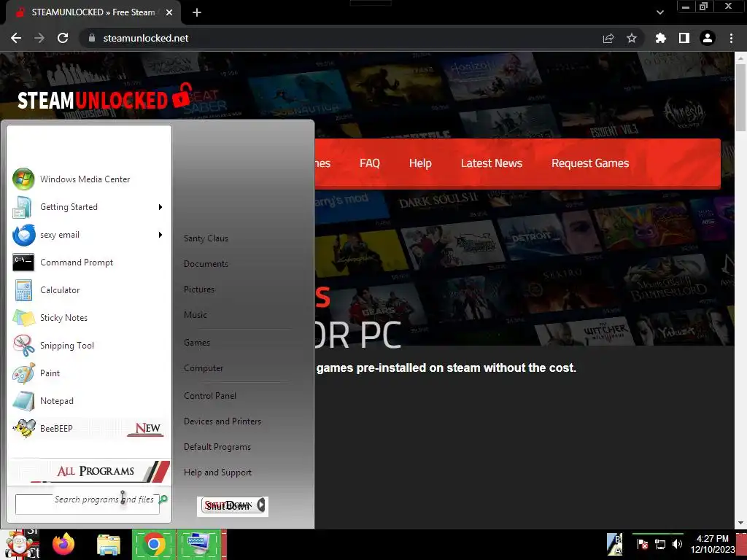The width and height of the screenshot is (747, 560).
Task: Click the Shut Down button
Action: (x=228, y=506)
